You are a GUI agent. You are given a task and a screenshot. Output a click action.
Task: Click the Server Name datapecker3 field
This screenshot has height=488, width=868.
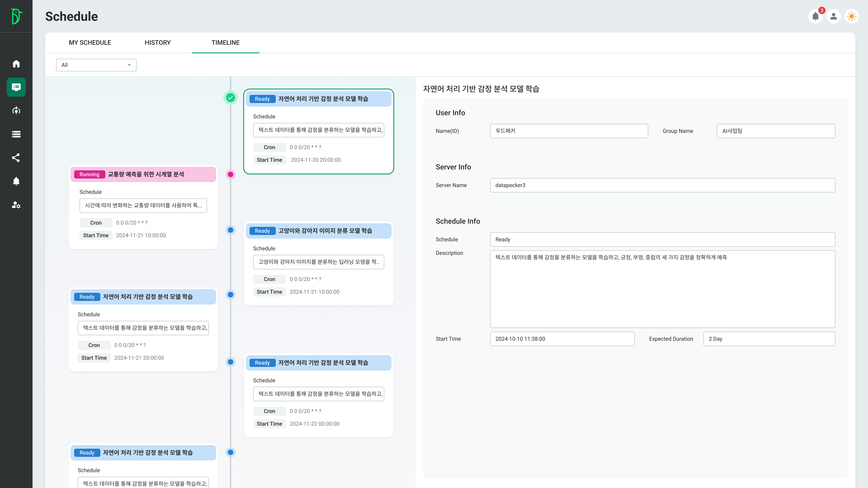pyautogui.click(x=662, y=185)
